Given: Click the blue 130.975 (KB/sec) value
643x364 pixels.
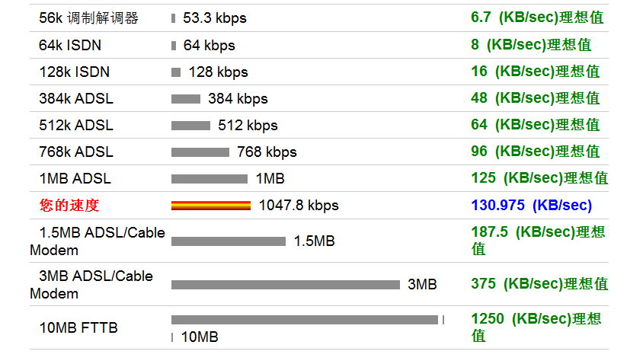Looking at the screenshot, I should [531, 205].
